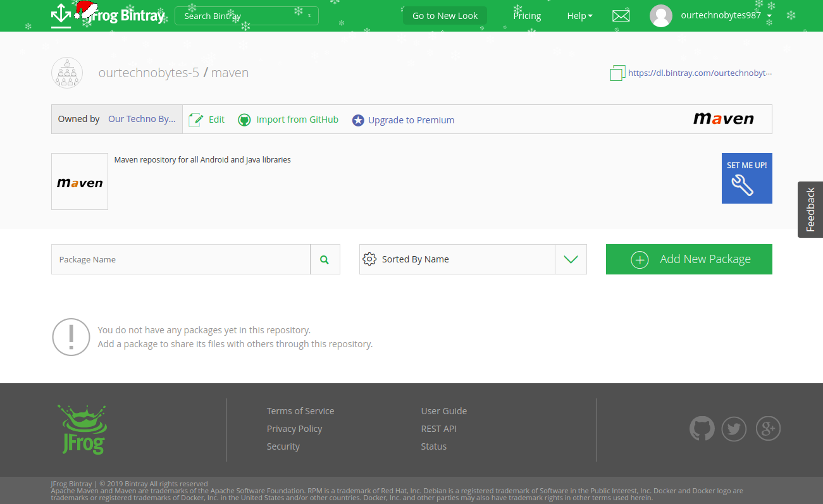Image resolution: width=823 pixels, height=504 pixels.
Task: Click the Maven repository thumbnail image
Action: coord(80,181)
